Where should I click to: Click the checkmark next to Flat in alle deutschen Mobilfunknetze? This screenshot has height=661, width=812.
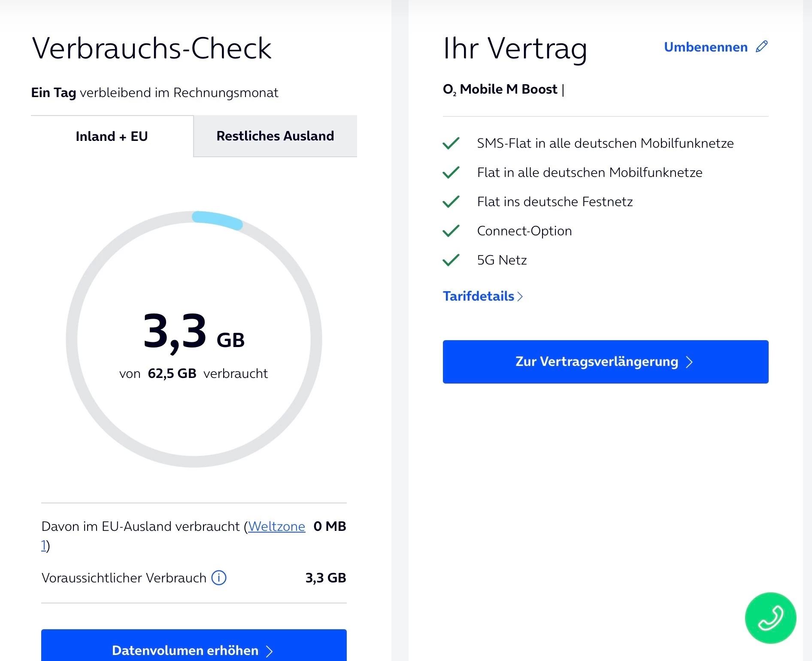[451, 172]
